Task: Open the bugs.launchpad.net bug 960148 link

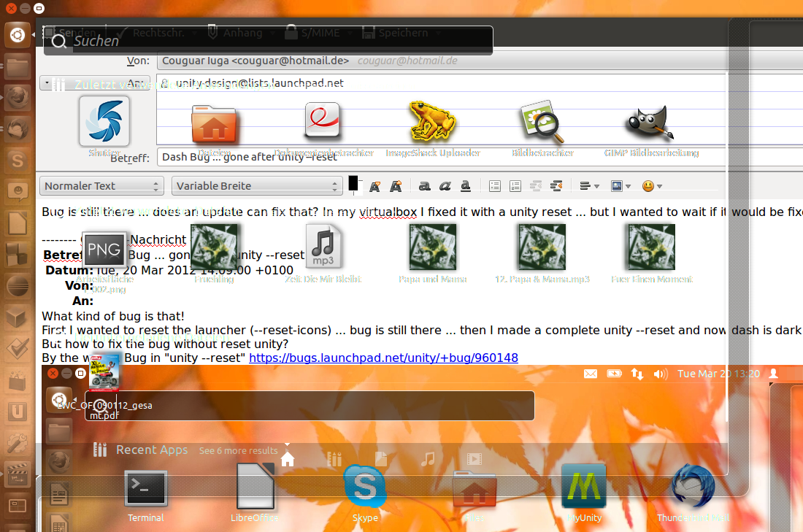Action: (x=383, y=358)
